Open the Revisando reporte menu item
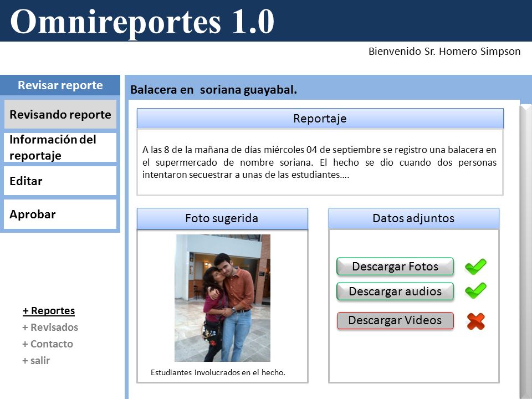 (60, 114)
